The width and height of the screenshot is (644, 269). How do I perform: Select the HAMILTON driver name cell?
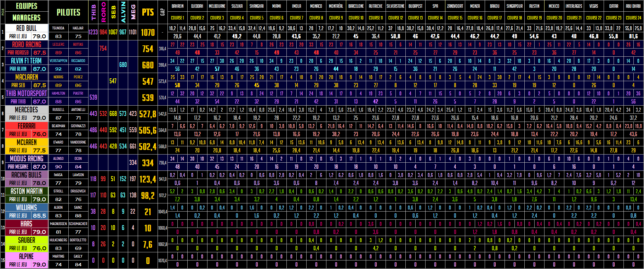coord(58,93)
